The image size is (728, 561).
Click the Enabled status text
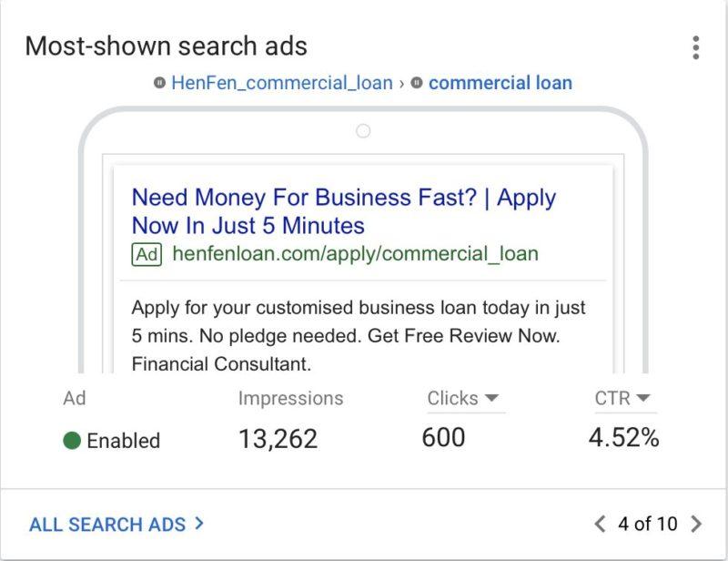point(124,441)
